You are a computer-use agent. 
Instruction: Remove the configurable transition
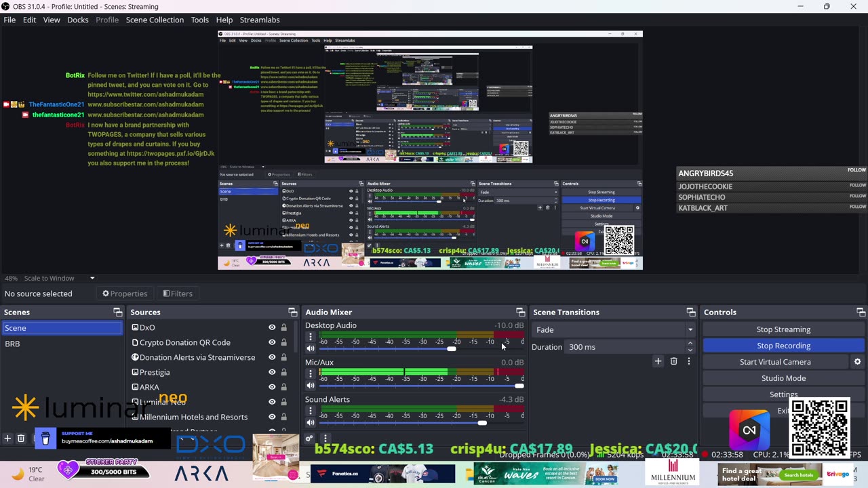673,361
